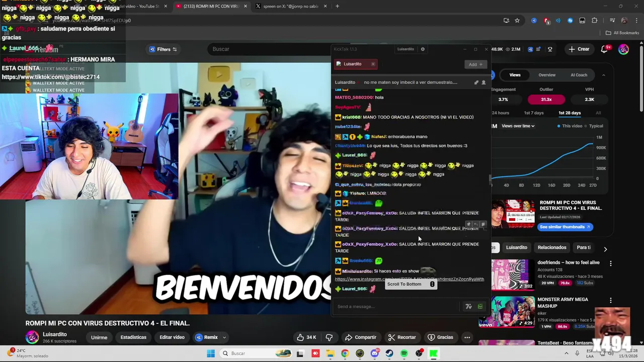This screenshot has height=362, width=644.
Task: Click the Add button in KickTalk
Action: (475, 64)
